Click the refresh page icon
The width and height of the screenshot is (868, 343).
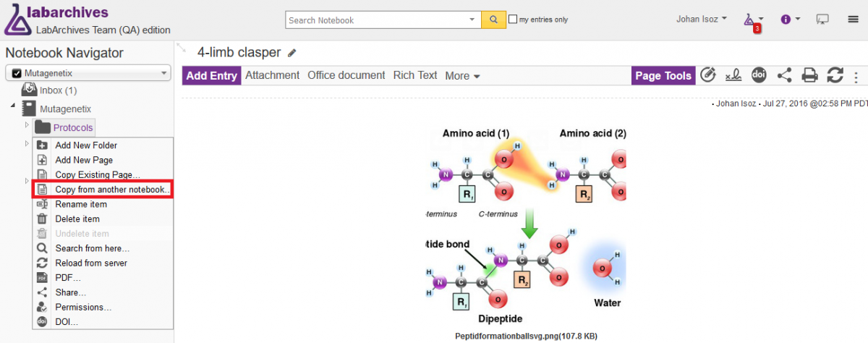(835, 75)
